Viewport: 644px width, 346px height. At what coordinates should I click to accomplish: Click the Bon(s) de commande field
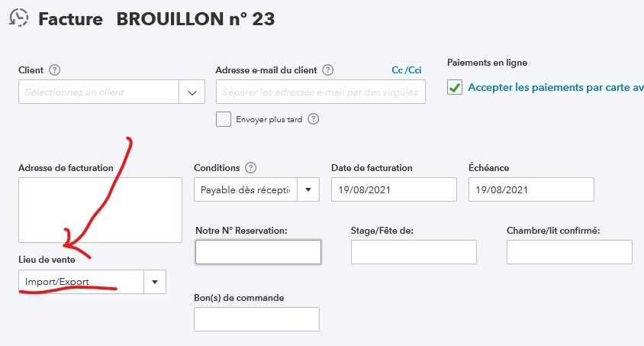256,319
